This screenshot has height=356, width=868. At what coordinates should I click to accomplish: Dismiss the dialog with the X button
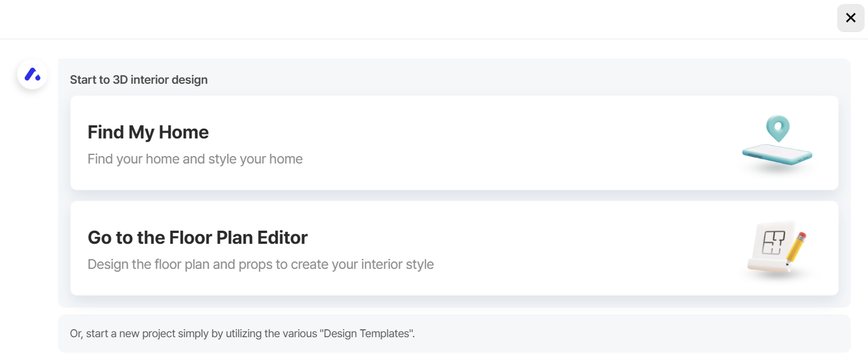(x=850, y=18)
